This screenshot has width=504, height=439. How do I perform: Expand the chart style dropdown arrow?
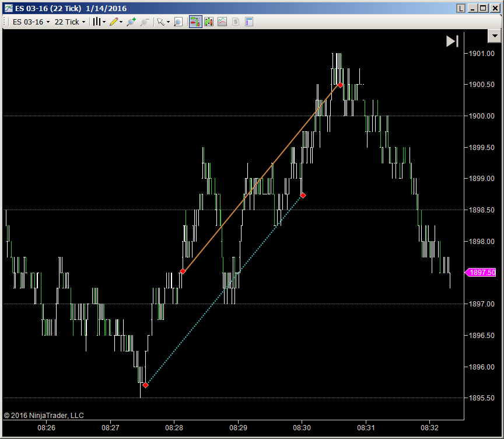point(104,22)
